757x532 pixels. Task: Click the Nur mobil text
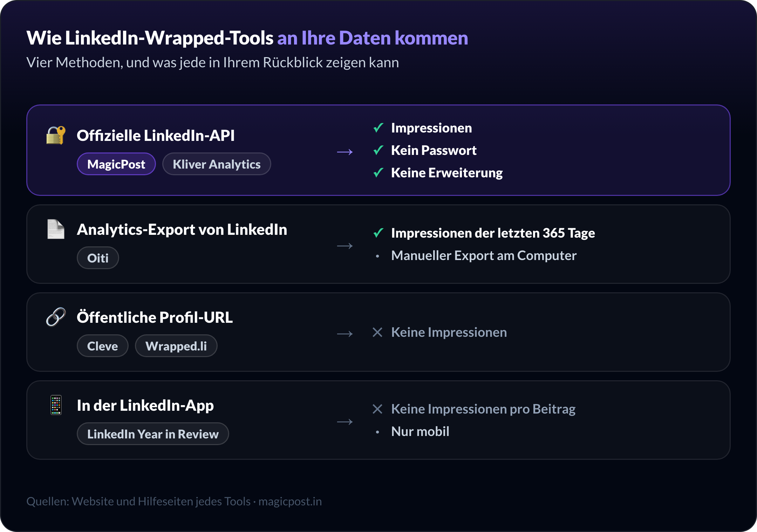pos(420,431)
